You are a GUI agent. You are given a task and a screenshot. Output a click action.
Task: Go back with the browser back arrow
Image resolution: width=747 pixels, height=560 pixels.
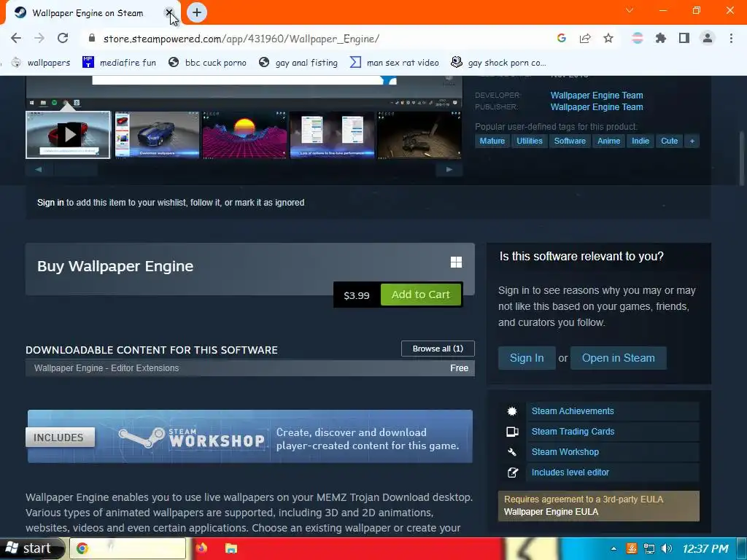(16, 38)
